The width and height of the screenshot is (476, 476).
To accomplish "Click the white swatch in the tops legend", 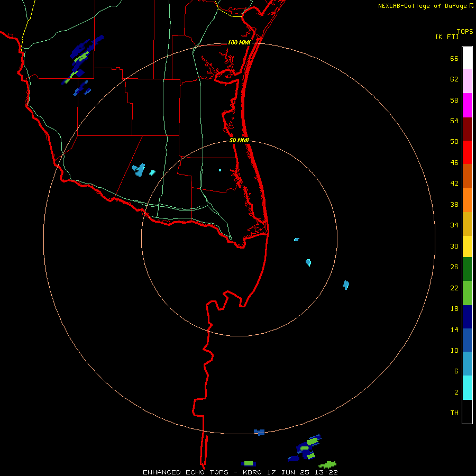I will click(467, 58).
